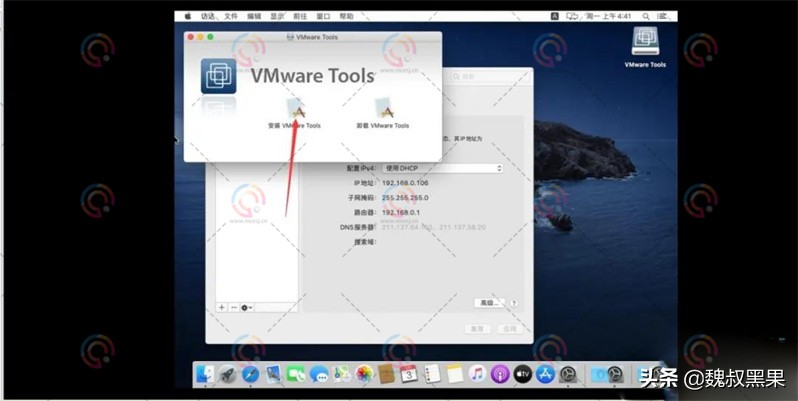Open the 前往 menu

[300, 16]
